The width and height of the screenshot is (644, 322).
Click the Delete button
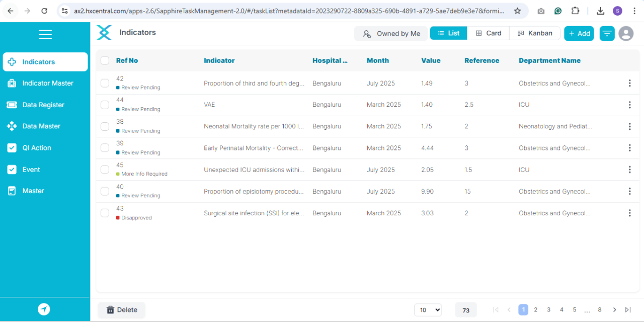coord(122,310)
